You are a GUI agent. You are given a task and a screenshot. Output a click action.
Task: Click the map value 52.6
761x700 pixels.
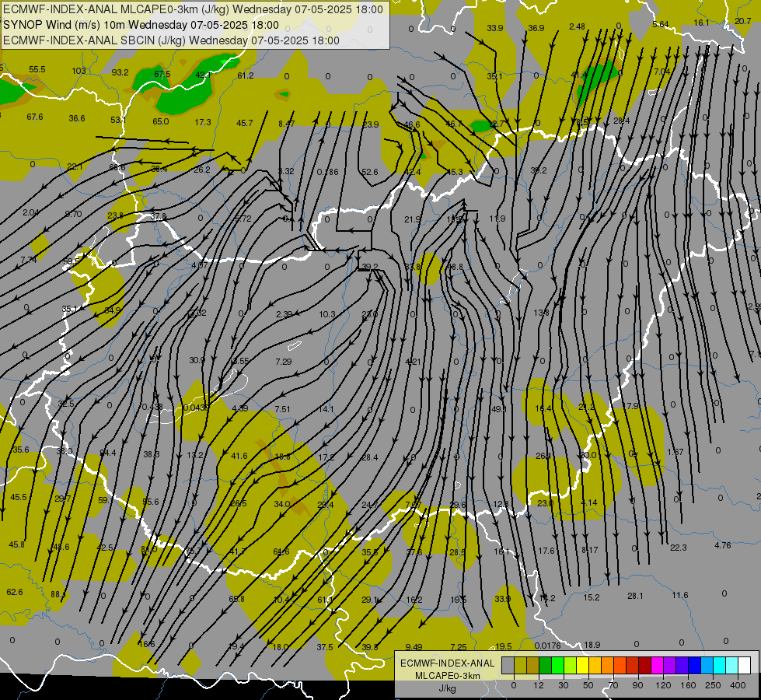tap(370, 172)
